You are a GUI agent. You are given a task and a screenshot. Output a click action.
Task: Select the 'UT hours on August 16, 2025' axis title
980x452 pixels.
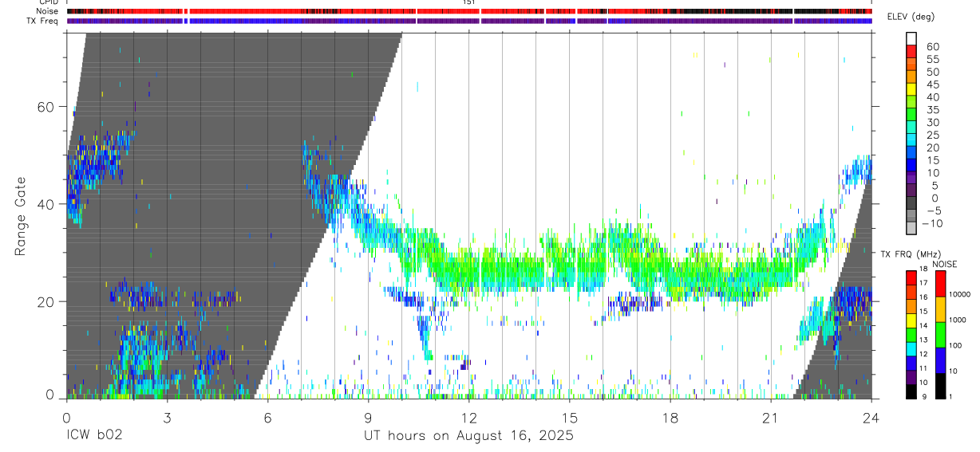468,436
